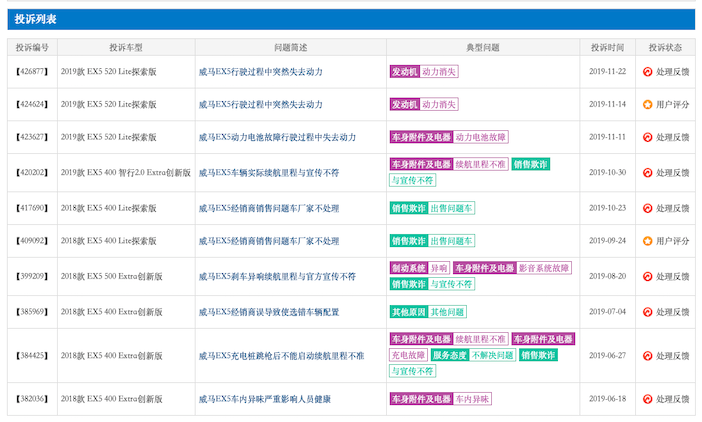Screen dimensions: 702x422
Task: Click complaint number 【382036】
Action: tap(32, 399)
